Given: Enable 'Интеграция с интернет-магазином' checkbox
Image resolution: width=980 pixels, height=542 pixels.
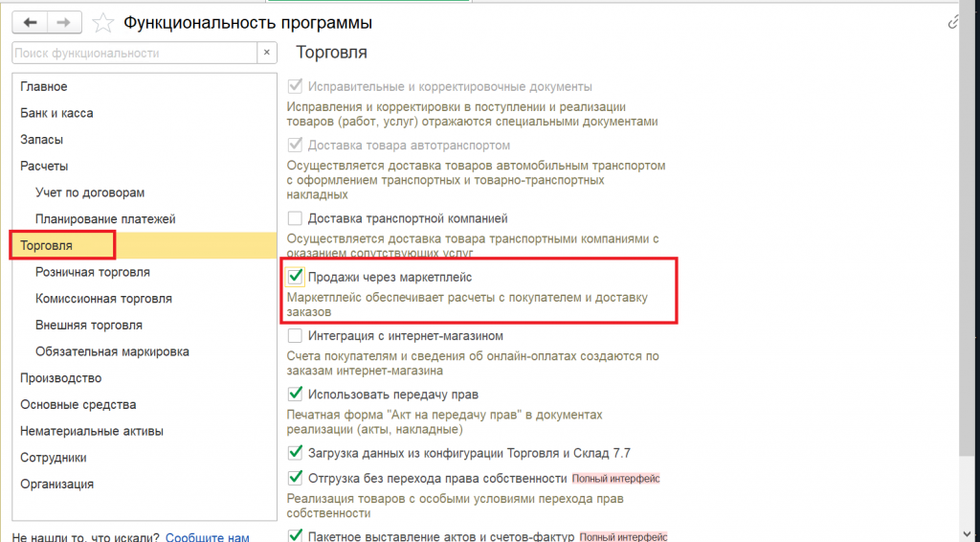Looking at the screenshot, I should (x=295, y=336).
